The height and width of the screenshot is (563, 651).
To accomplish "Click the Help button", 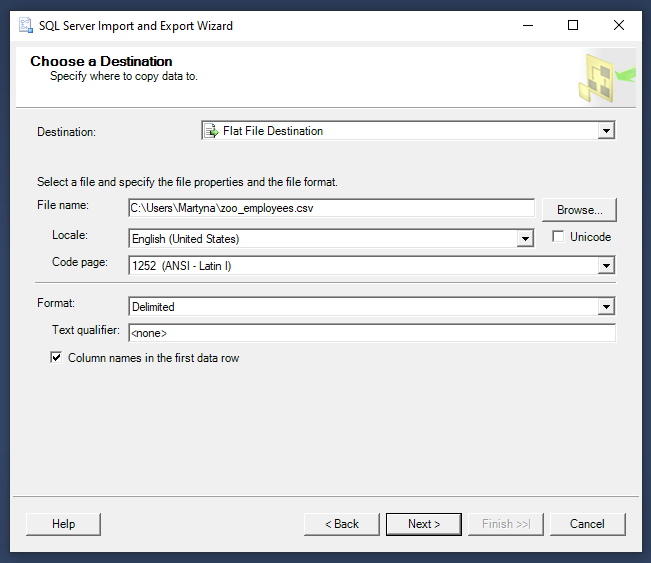I will click(63, 524).
